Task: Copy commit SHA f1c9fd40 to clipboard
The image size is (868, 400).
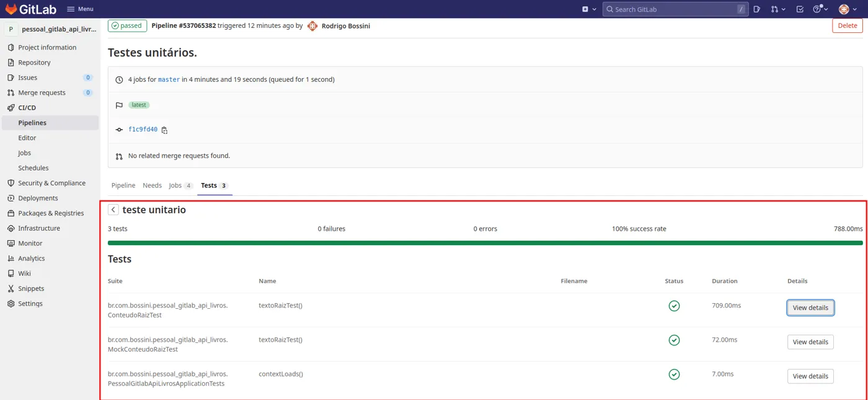Action: [x=164, y=130]
